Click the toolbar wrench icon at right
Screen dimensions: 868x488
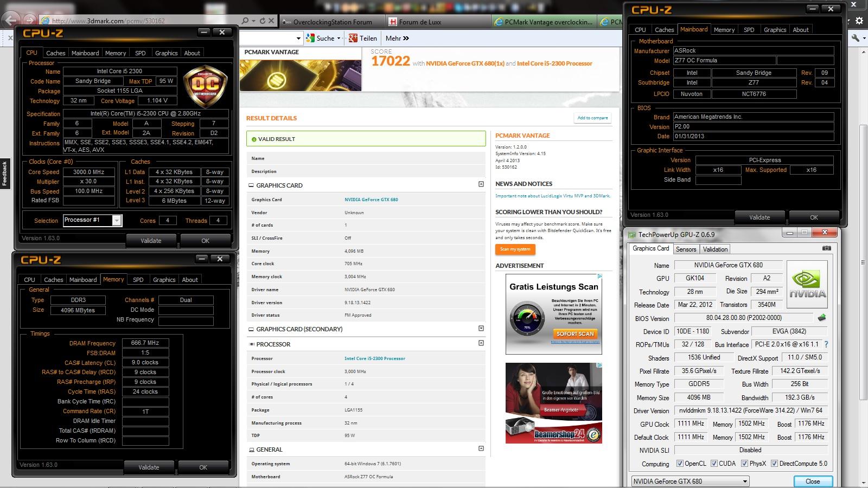tap(856, 38)
